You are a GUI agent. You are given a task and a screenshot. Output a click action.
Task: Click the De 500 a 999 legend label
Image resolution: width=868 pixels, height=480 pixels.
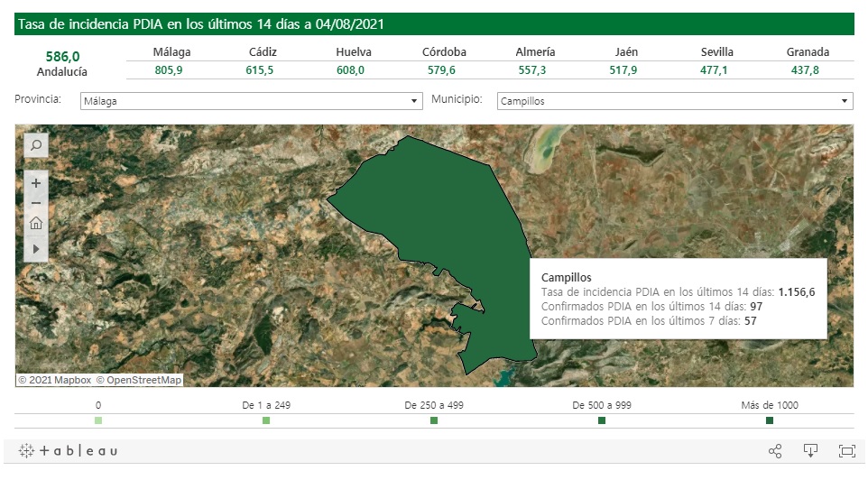pyautogui.click(x=602, y=405)
